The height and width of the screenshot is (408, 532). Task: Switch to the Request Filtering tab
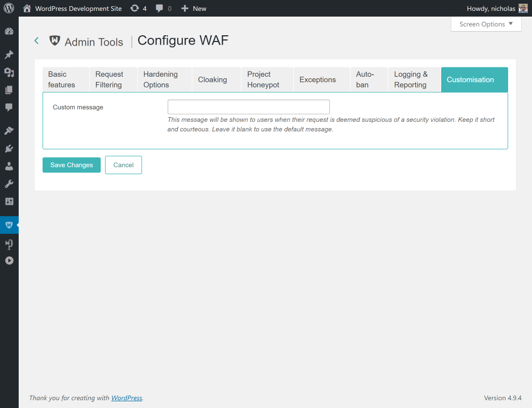(x=113, y=80)
